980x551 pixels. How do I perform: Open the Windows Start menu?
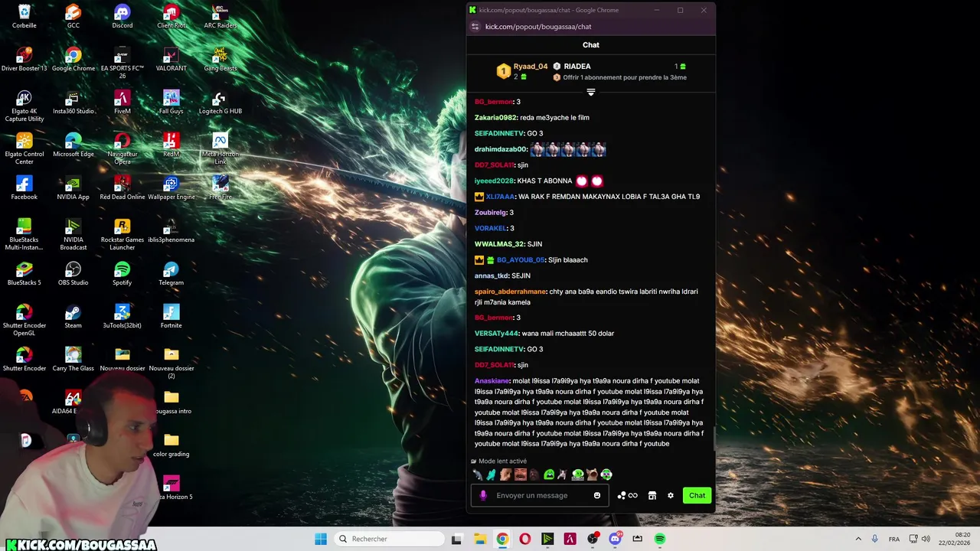coord(321,539)
